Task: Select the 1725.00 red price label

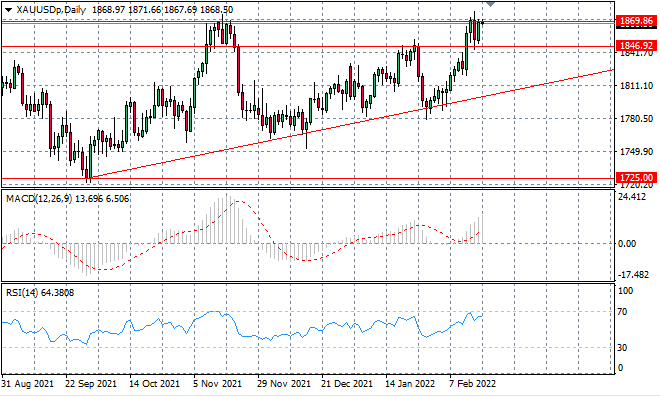Action: (x=636, y=178)
